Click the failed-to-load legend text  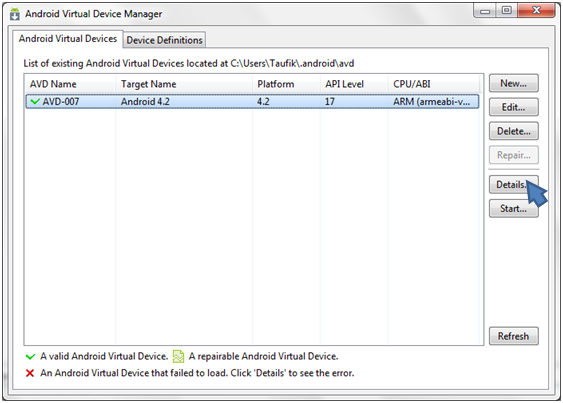point(197,373)
